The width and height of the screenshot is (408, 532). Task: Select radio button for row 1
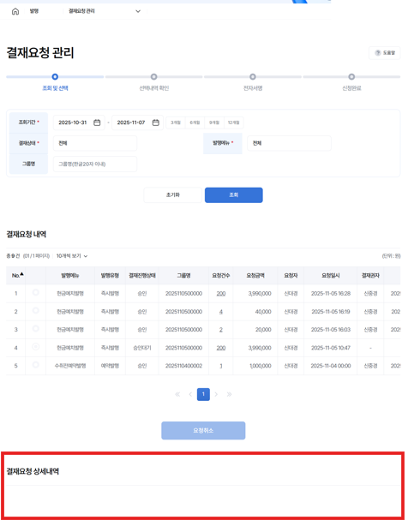tap(36, 292)
